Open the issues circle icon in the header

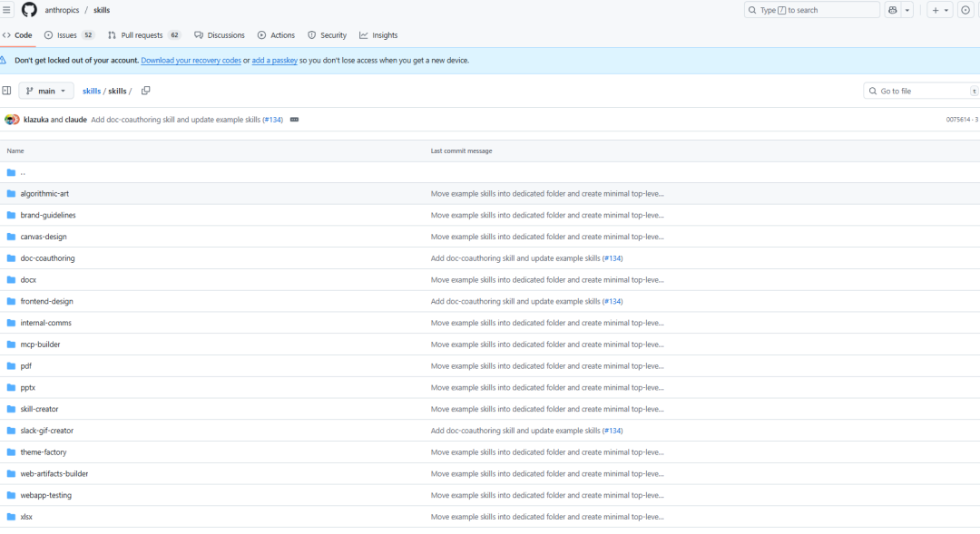965,10
